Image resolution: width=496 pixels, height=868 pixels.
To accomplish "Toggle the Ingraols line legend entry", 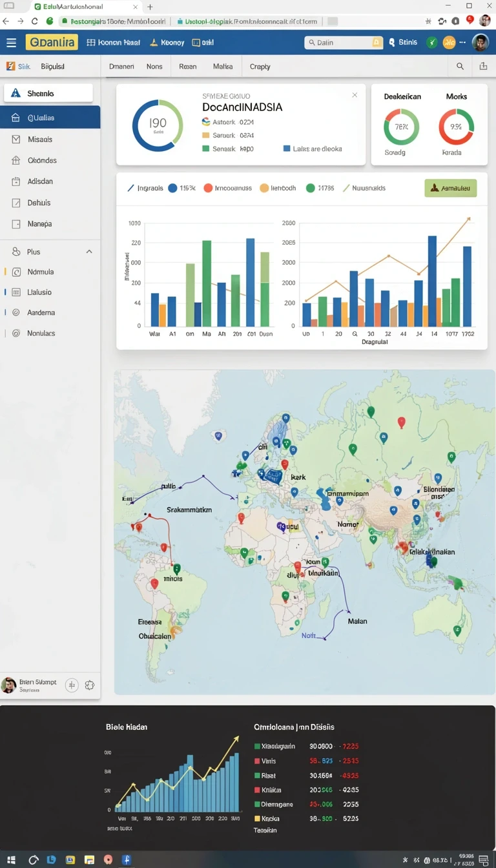I will [145, 188].
